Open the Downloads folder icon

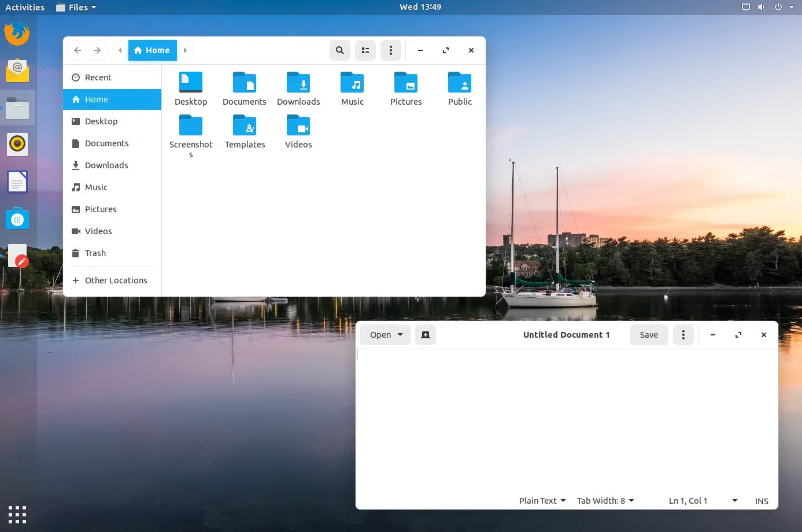pos(298,83)
